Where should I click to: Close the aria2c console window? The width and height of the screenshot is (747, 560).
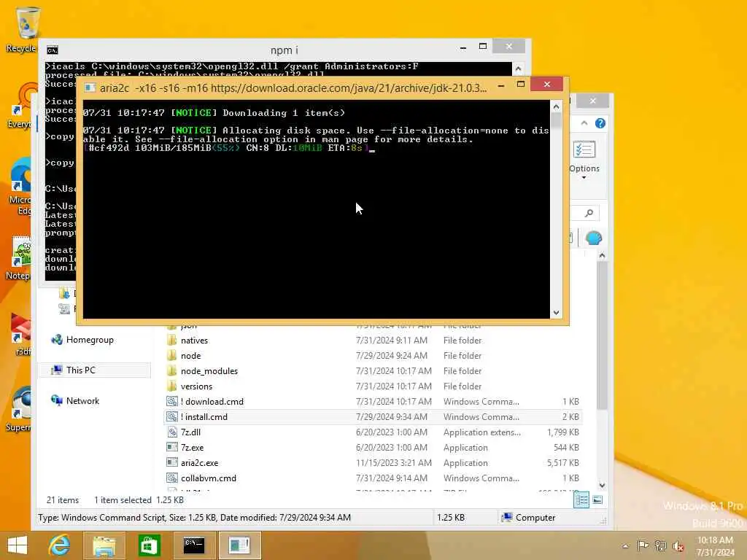547,85
